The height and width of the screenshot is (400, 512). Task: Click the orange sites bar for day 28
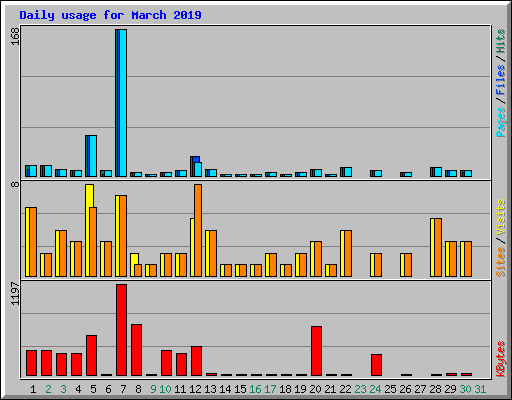(438, 248)
